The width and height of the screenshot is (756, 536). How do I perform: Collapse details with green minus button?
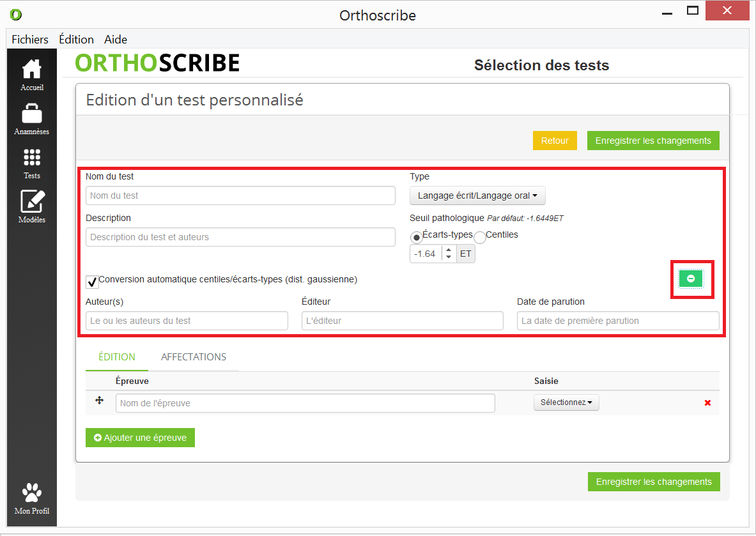[x=690, y=279]
